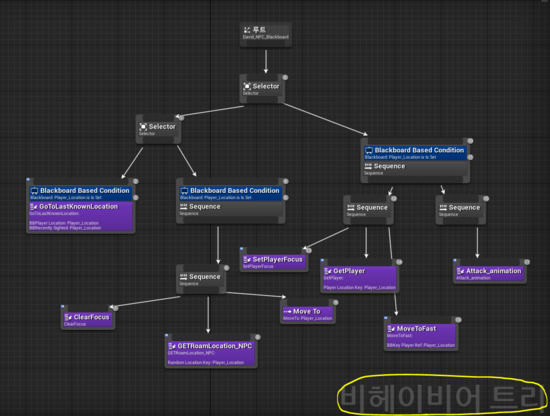Click the execution index badge on topmost Selector
Screen dimensions: 550x416
click(x=285, y=77)
